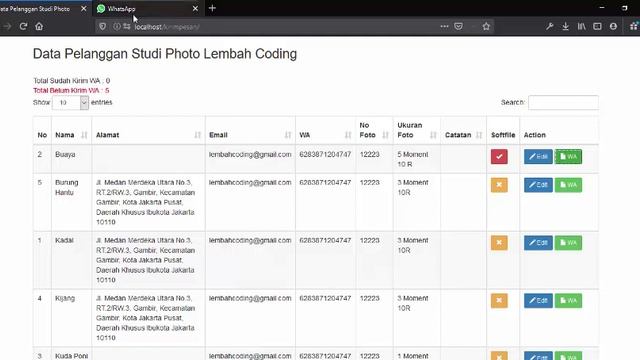This screenshot has height=360, width=640.
Task: Edit the Kijang customer row
Action: click(538, 301)
